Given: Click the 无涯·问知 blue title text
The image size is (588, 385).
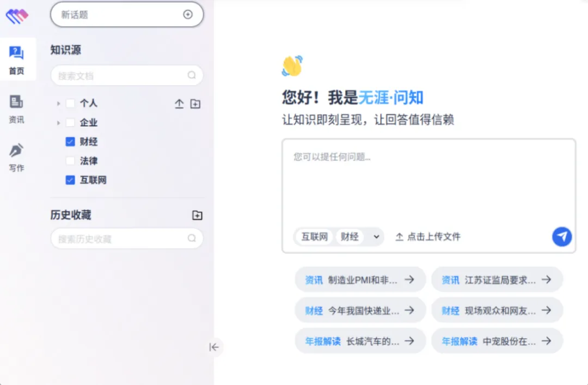Looking at the screenshot, I should [391, 97].
